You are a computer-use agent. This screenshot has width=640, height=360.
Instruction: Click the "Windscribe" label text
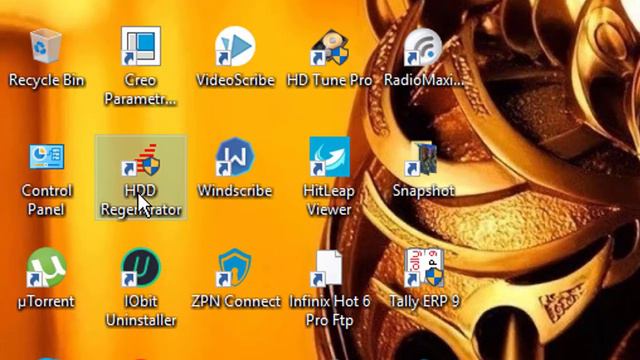click(x=235, y=191)
